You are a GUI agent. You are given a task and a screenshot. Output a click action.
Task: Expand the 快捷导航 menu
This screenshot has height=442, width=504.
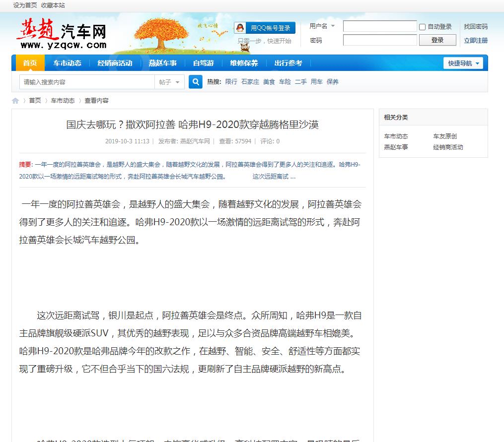tap(463, 63)
